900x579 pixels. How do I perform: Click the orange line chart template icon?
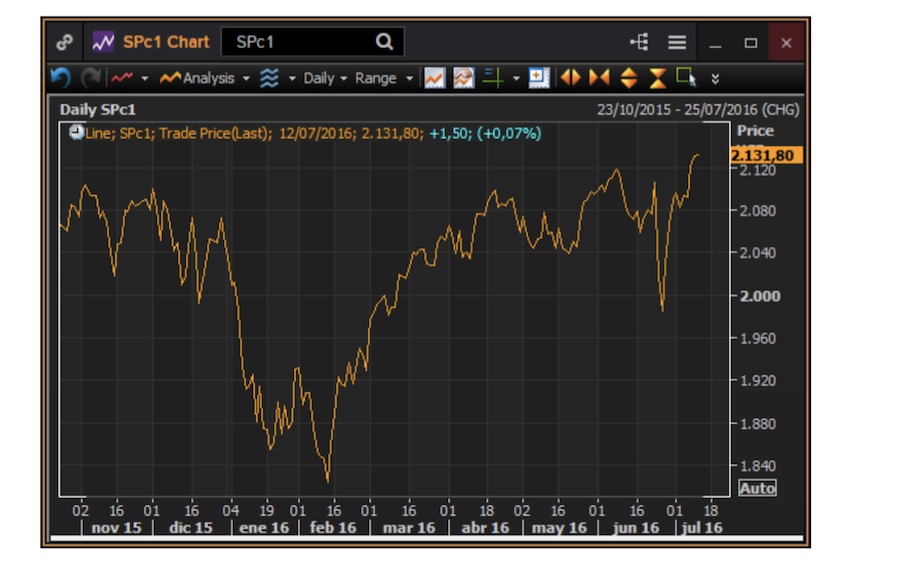(x=435, y=77)
